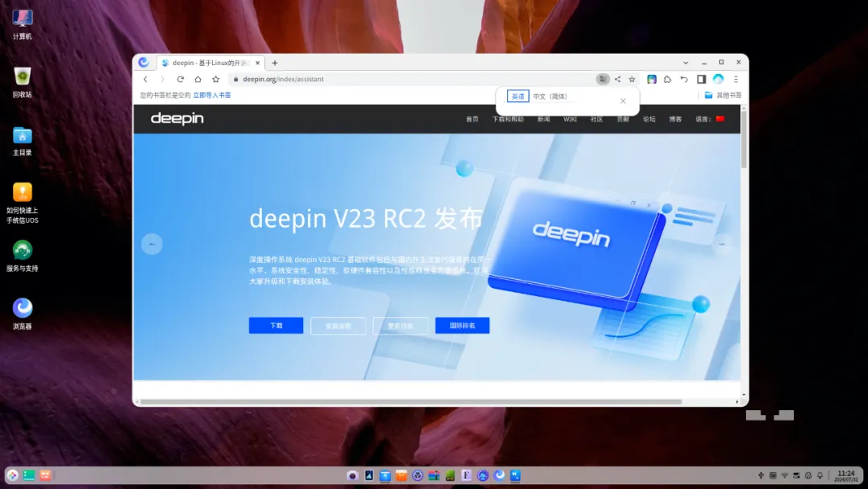868x489 pixels.
Task: Open a new browser tab
Action: coord(275,63)
